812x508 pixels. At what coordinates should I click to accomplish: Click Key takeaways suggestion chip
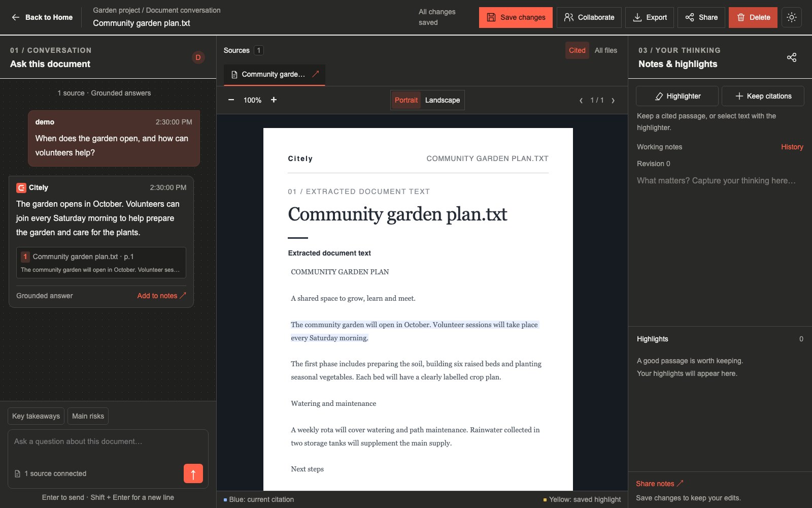36,416
